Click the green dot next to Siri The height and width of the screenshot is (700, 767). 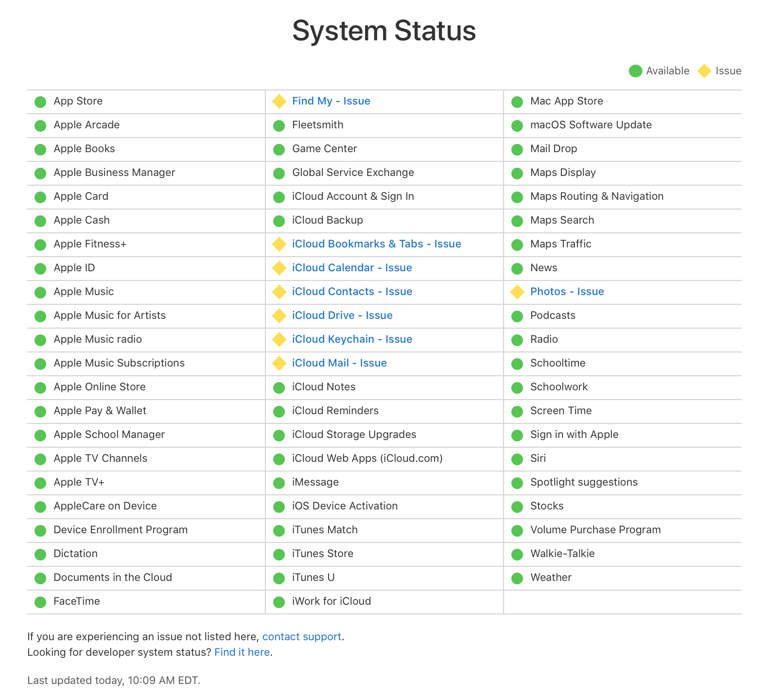point(517,459)
